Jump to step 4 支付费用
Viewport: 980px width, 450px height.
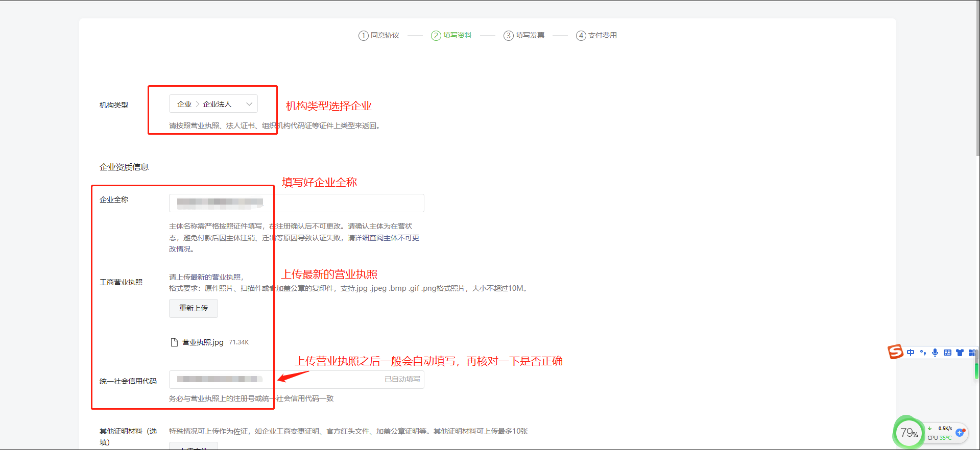pos(596,35)
